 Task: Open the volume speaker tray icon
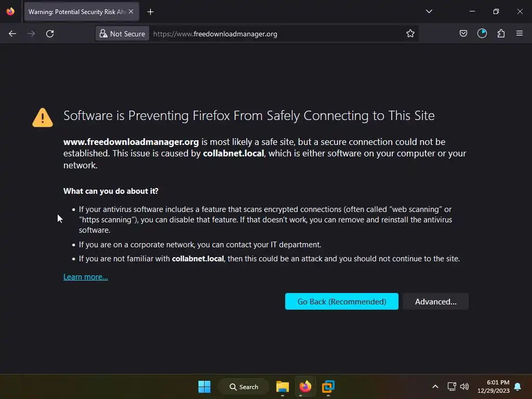click(464, 387)
